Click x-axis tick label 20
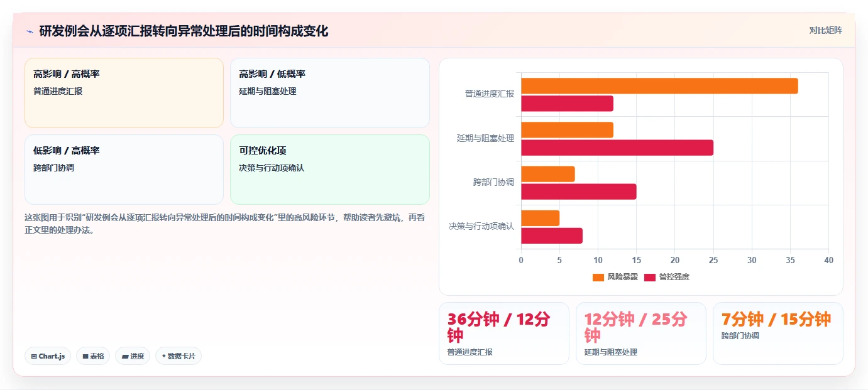 [x=675, y=260]
